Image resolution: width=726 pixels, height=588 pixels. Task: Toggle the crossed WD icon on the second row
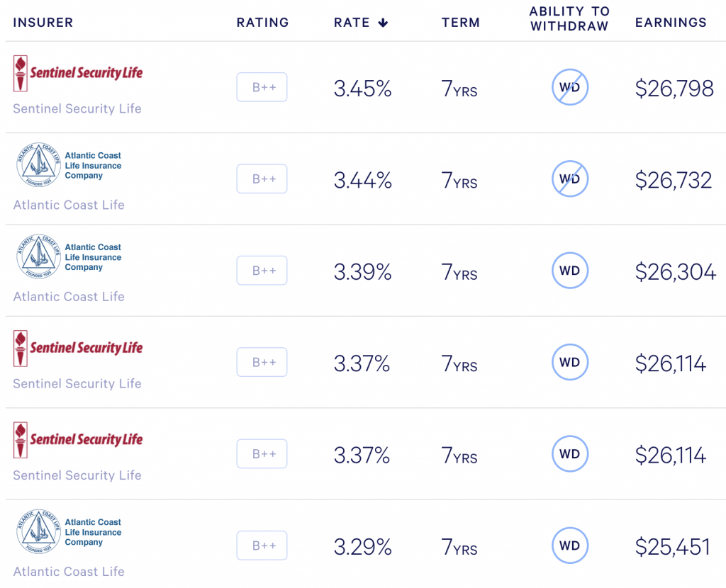pos(569,179)
